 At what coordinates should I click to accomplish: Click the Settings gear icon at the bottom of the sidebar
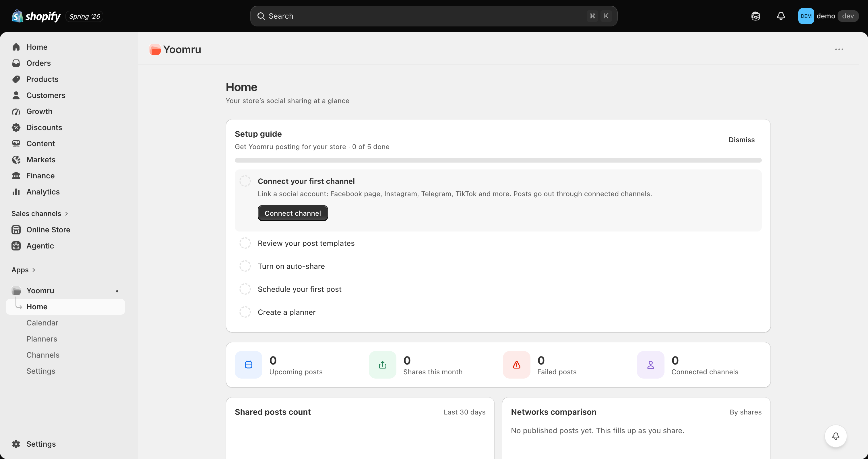[x=16, y=444]
